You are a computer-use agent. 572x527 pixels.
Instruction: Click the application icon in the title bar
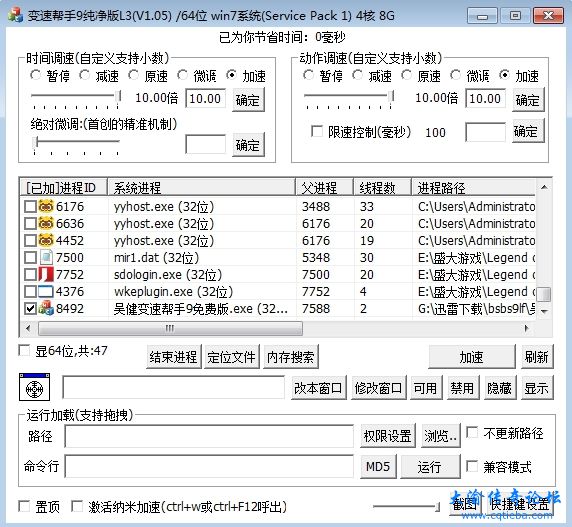point(15,15)
